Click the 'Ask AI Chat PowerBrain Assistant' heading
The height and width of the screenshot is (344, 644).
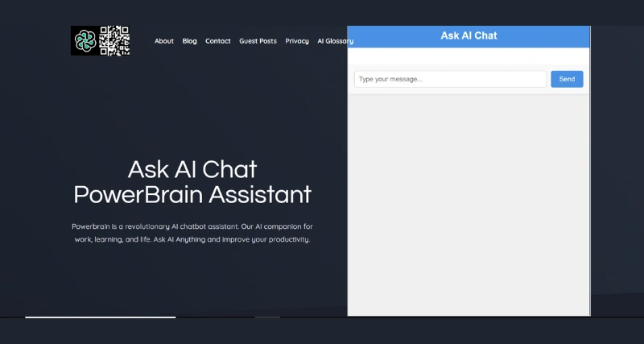coord(192,181)
